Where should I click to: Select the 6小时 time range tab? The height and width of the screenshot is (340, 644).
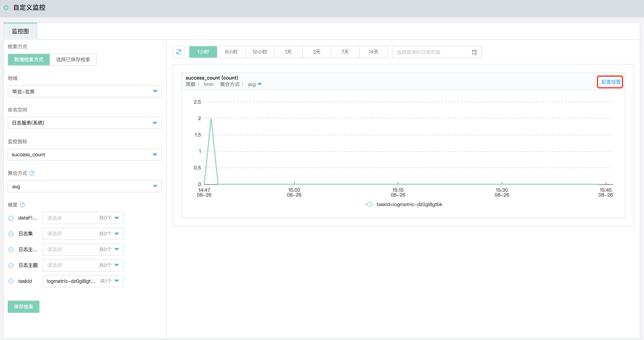click(231, 52)
